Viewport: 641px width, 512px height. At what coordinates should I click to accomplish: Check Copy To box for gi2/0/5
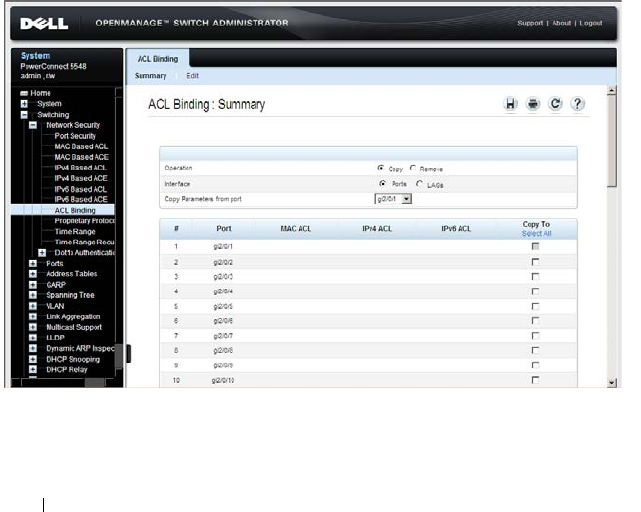pyautogui.click(x=535, y=306)
